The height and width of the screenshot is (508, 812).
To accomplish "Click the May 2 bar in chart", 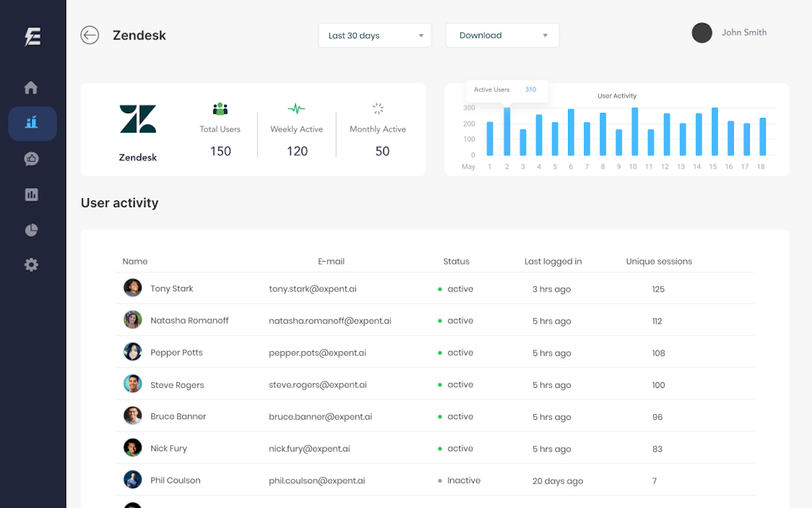I will pyautogui.click(x=507, y=132).
